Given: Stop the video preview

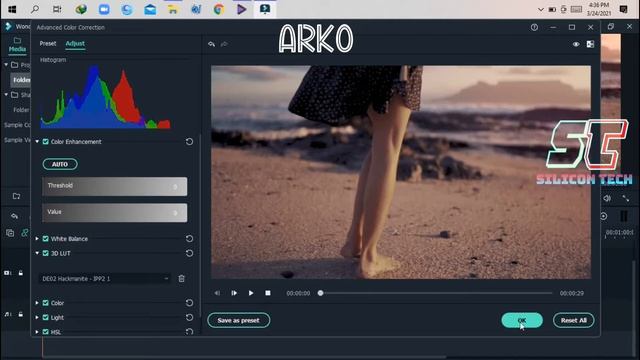Looking at the screenshot, I should pyautogui.click(x=268, y=293).
